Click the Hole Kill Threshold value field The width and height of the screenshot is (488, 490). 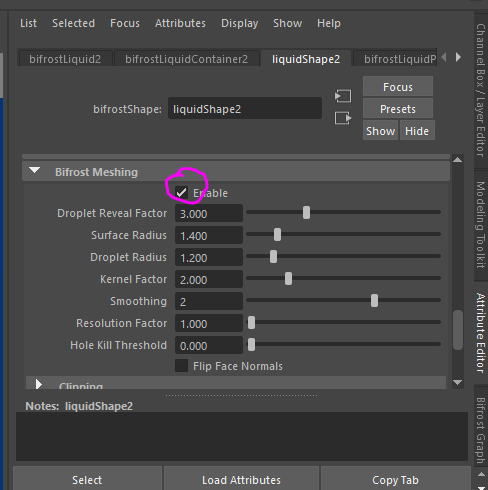coord(209,345)
